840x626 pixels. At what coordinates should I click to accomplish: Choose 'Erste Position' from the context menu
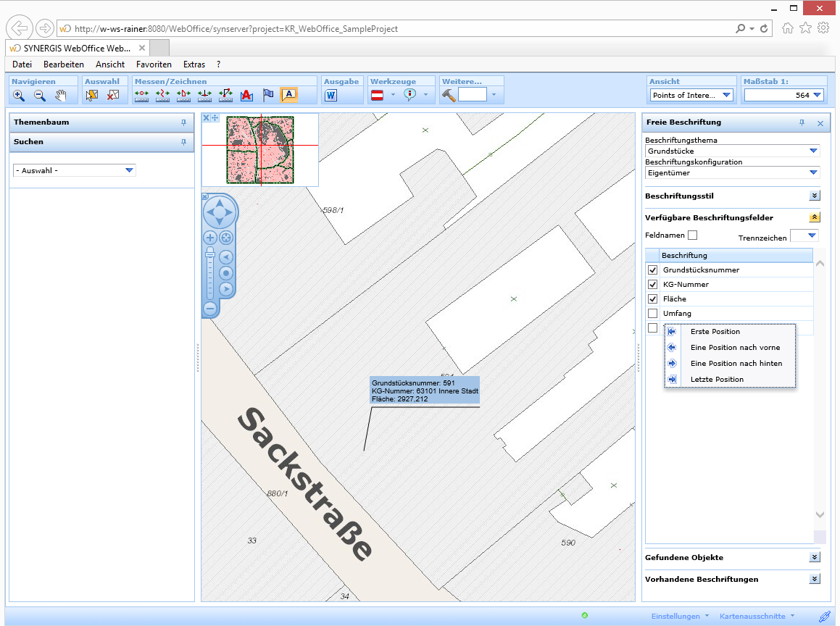(715, 332)
